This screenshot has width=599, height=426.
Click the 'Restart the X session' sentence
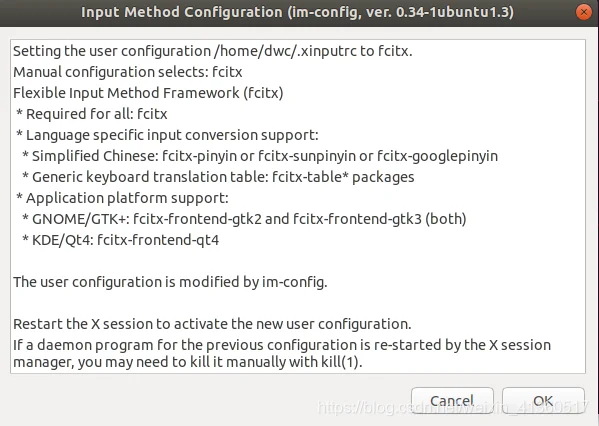coord(212,324)
